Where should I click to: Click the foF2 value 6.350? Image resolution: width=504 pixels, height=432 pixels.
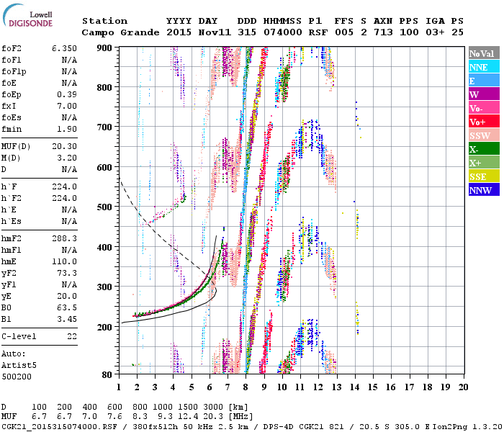pos(64,48)
